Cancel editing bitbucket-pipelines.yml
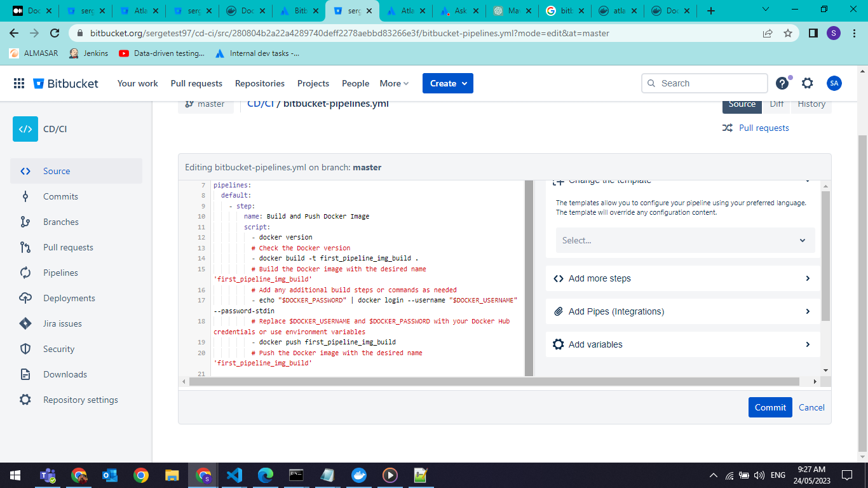The height and width of the screenshot is (488, 868). pyautogui.click(x=811, y=407)
